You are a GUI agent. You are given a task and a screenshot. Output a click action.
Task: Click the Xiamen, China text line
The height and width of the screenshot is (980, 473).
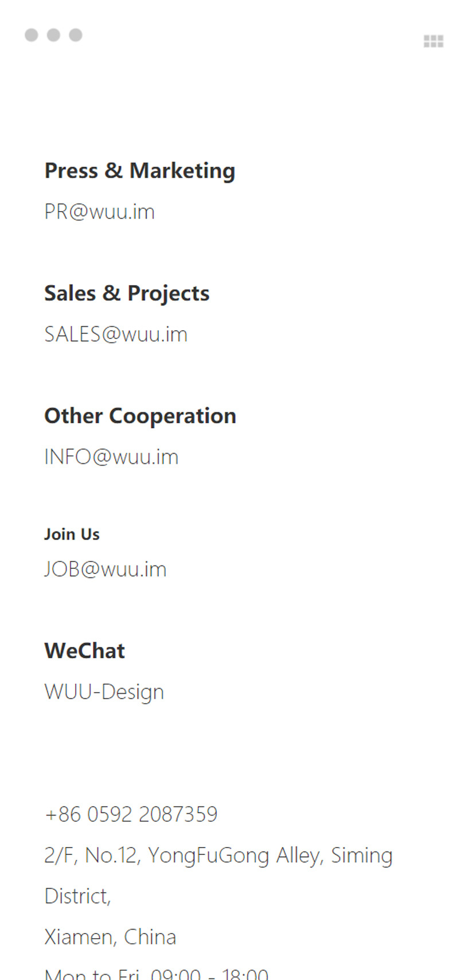[x=110, y=937]
